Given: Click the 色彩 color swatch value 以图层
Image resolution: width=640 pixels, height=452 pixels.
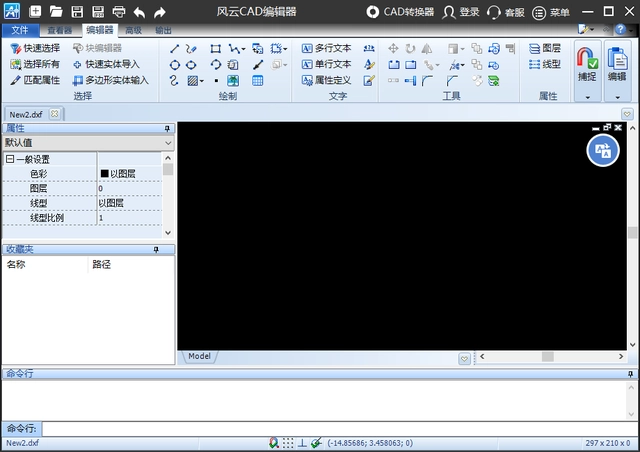Looking at the screenshot, I should [x=130, y=174].
